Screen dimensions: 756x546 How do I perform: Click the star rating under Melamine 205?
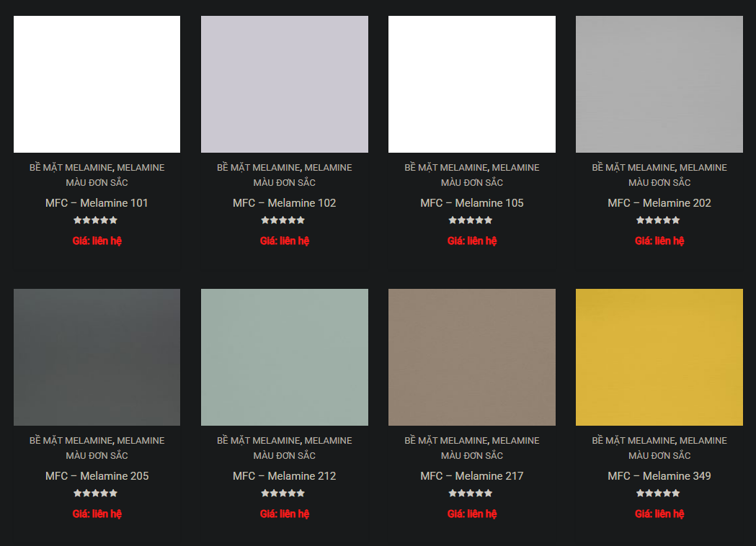point(95,493)
